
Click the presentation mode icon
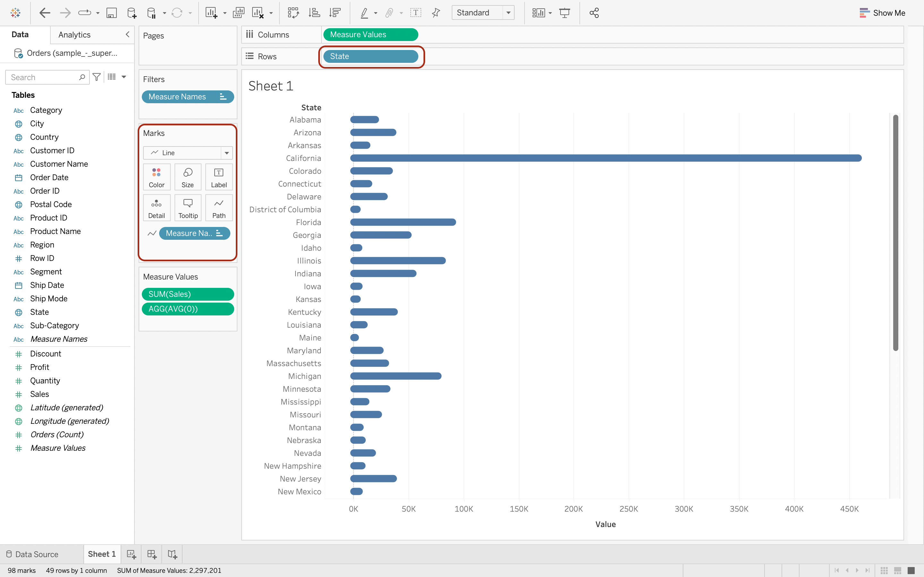point(564,13)
